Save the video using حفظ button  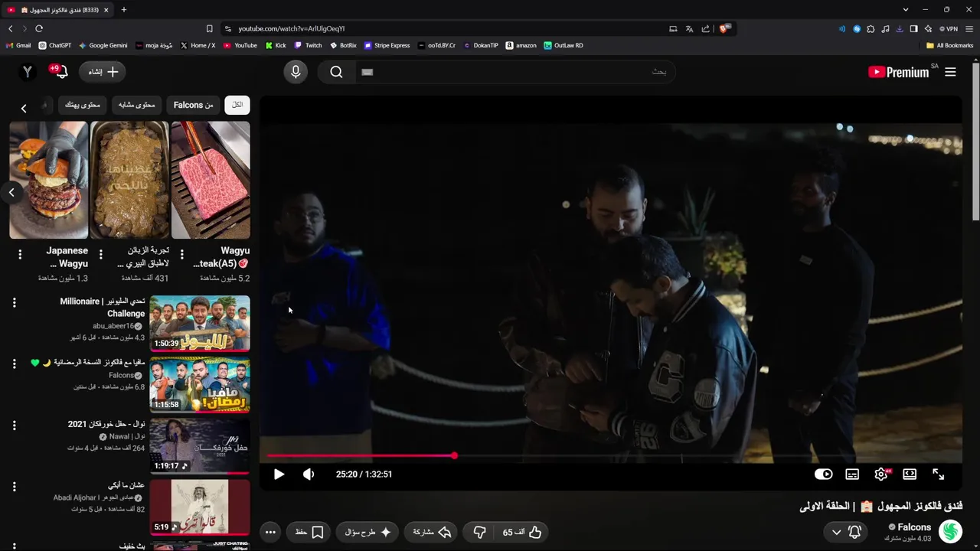click(310, 532)
